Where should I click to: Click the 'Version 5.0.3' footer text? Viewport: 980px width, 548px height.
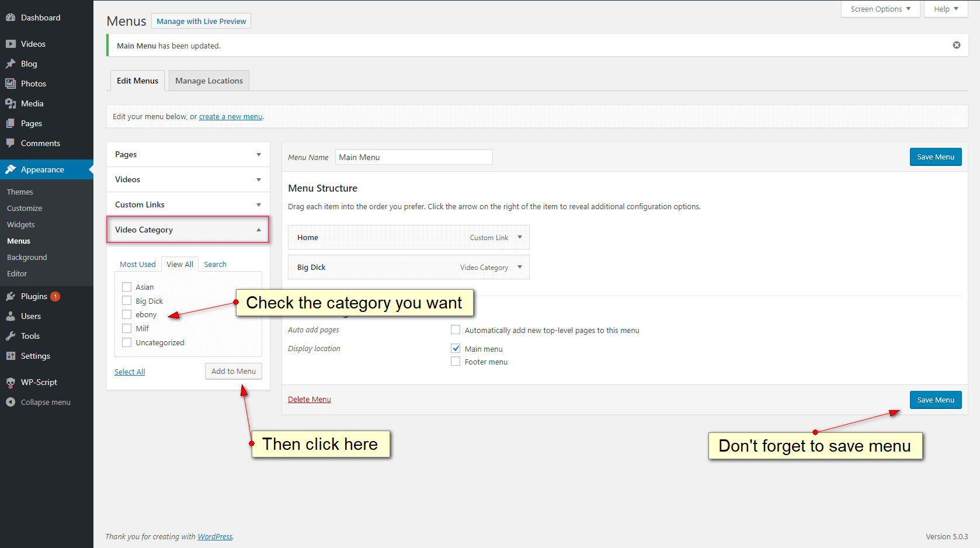[x=947, y=536]
